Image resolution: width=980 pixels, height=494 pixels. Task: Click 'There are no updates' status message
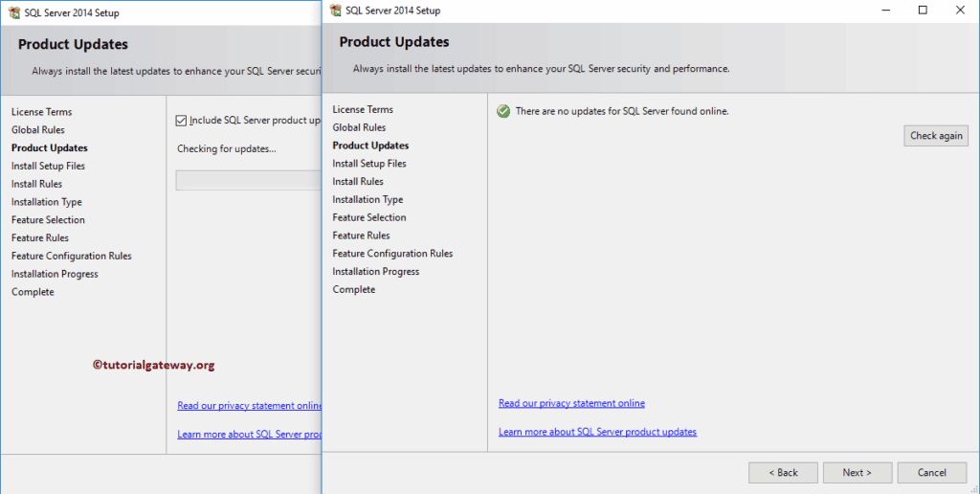click(622, 111)
